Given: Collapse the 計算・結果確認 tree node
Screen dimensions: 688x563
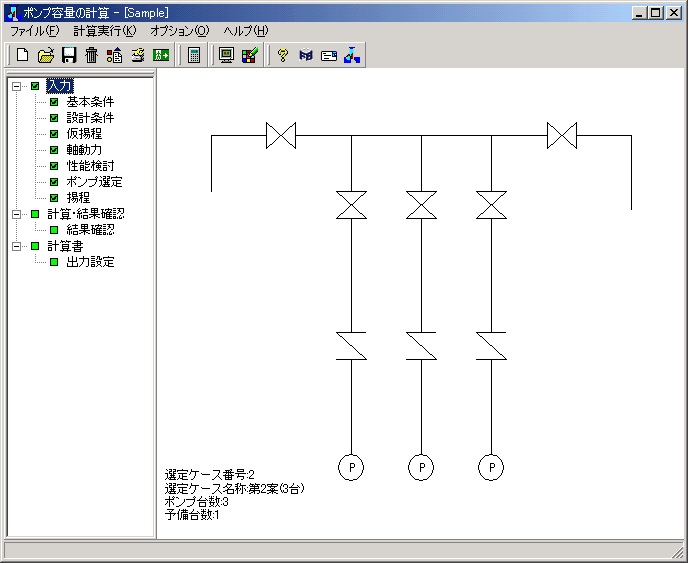Looking at the screenshot, I should [16, 214].
